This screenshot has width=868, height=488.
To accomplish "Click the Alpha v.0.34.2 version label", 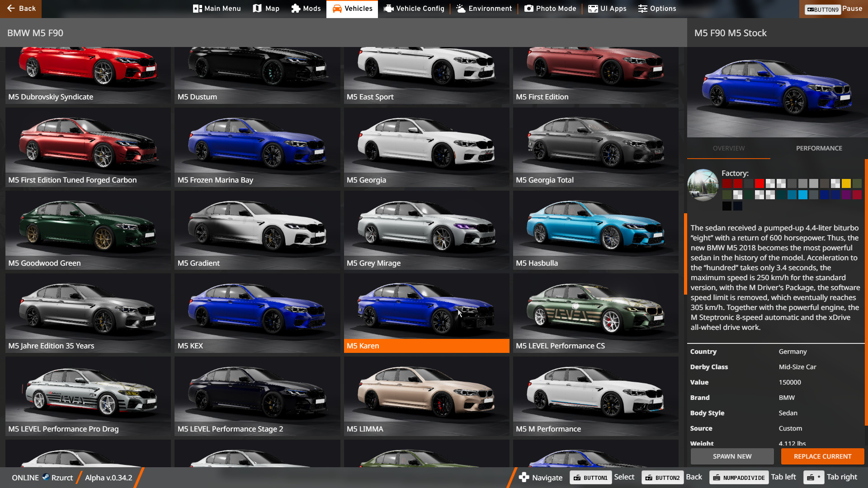I will 108,478.
